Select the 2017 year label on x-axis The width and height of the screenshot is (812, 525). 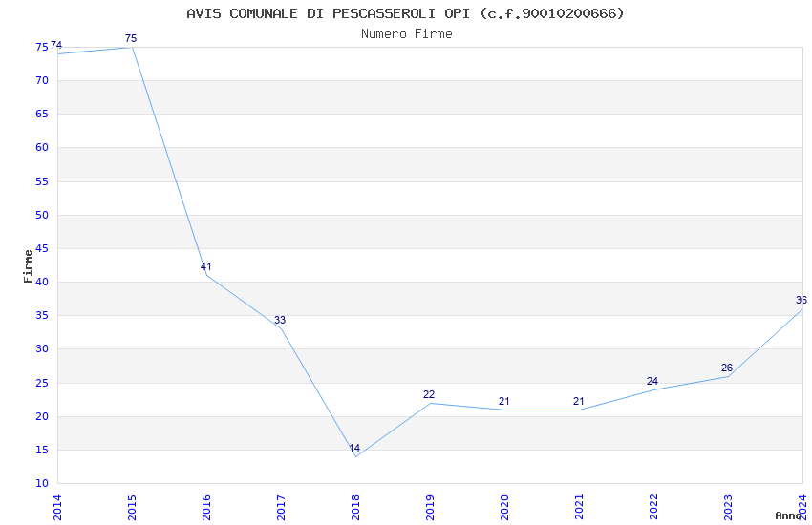click(x=281, y=508)
